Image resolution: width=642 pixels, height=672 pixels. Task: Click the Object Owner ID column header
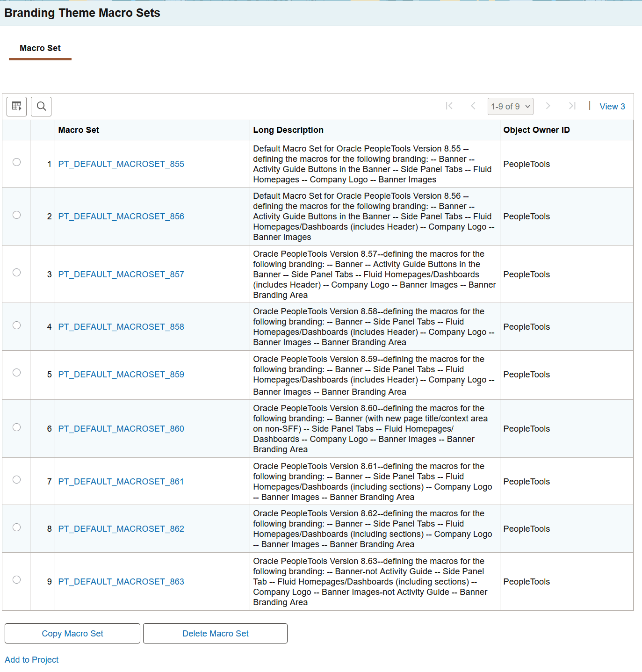536,130
